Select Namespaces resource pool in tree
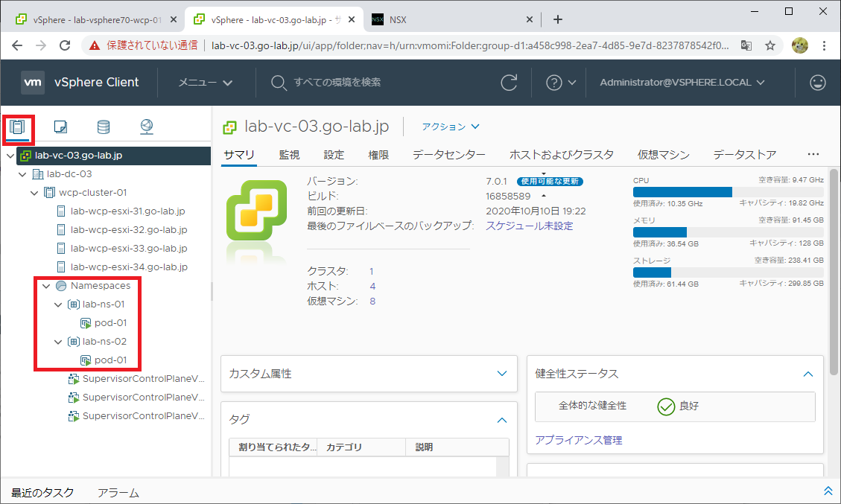This screenshot has height=504, width=841. point(101,286)
